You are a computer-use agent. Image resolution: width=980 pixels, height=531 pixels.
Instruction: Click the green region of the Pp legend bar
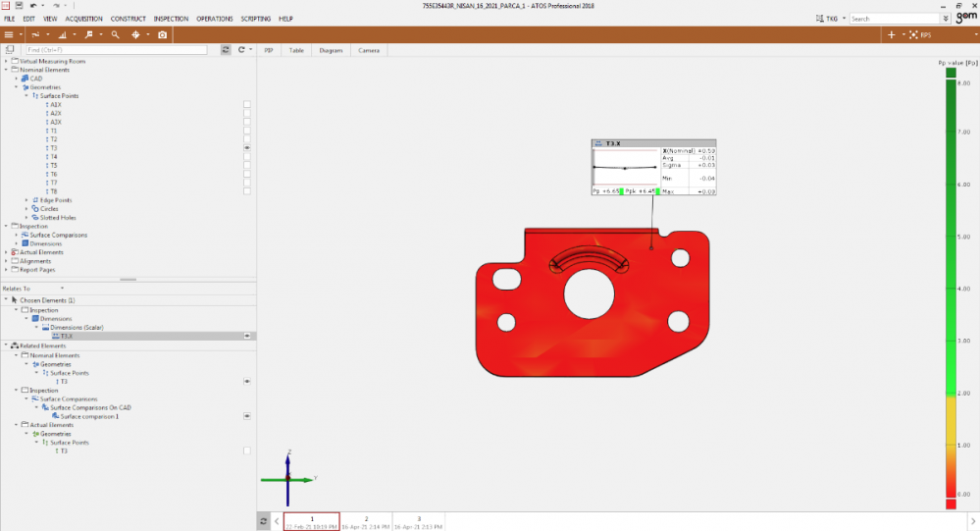(x=951, y=226)
